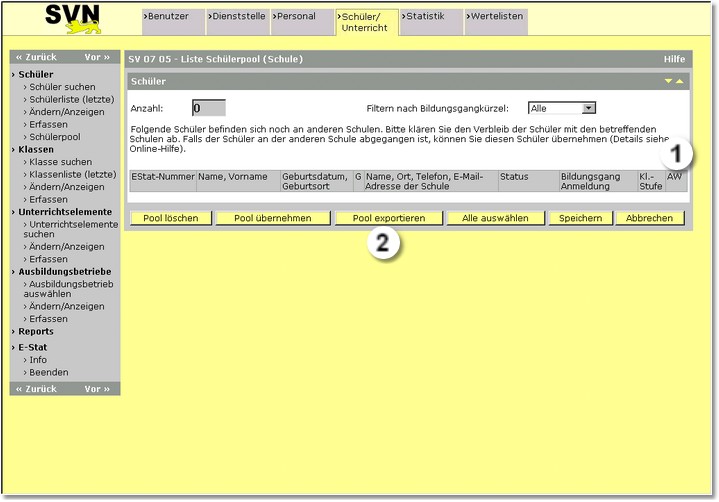The width and height of the screenshot is (719, 502).
Task: Open the Hilfe link
Action: point(674,59)
